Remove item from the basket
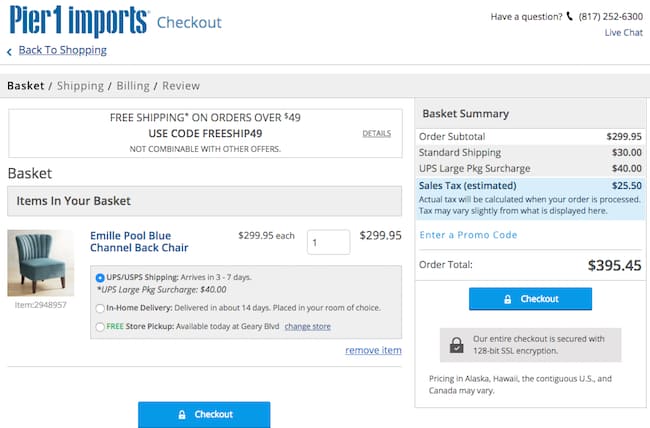650x428 pixels. 373,350
